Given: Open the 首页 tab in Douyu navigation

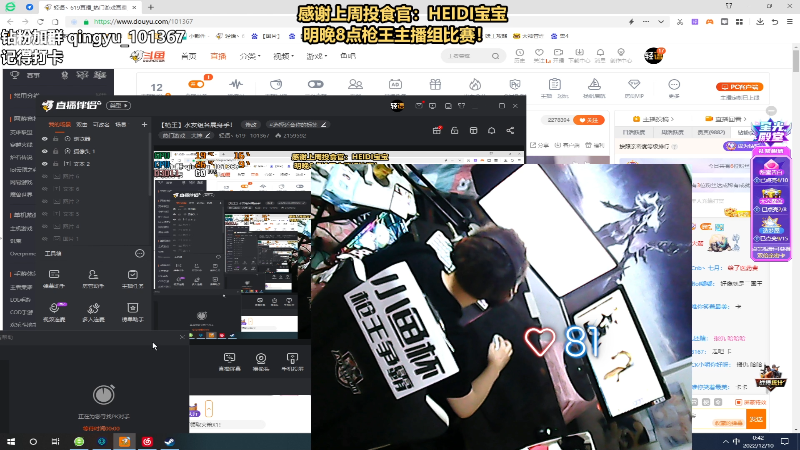Looking at the screenshot, I should [x=189, y=56].
